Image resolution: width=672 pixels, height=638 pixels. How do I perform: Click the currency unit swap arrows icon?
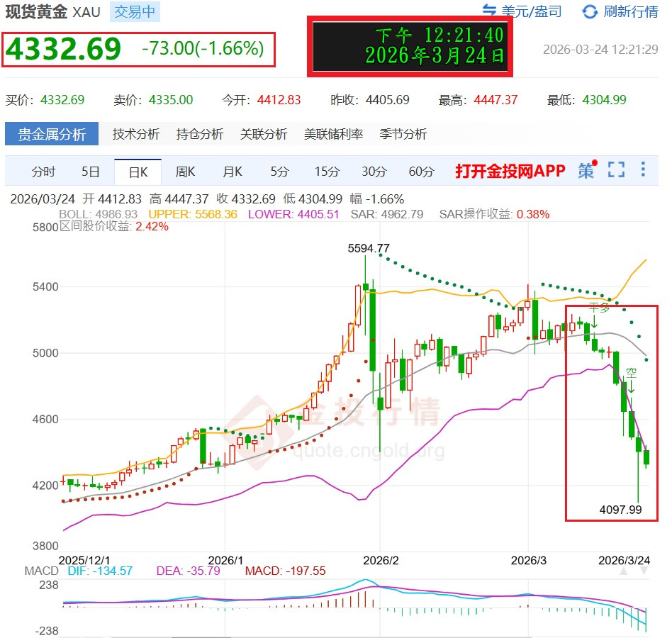point(489,9)
